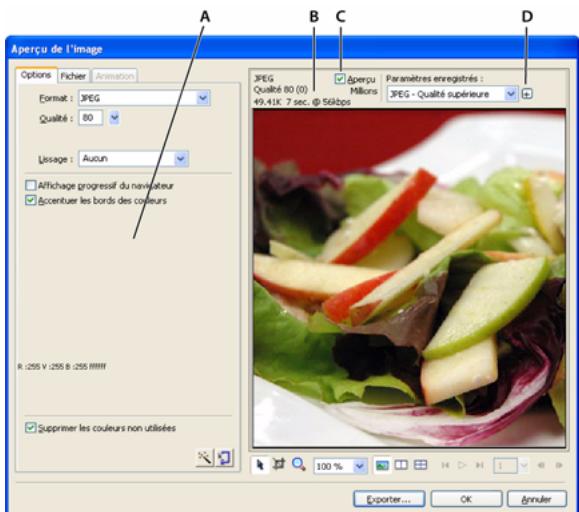The image size is (579, 512).
Task: Click the Qualité 80 (0) info text
Action: 281,90
